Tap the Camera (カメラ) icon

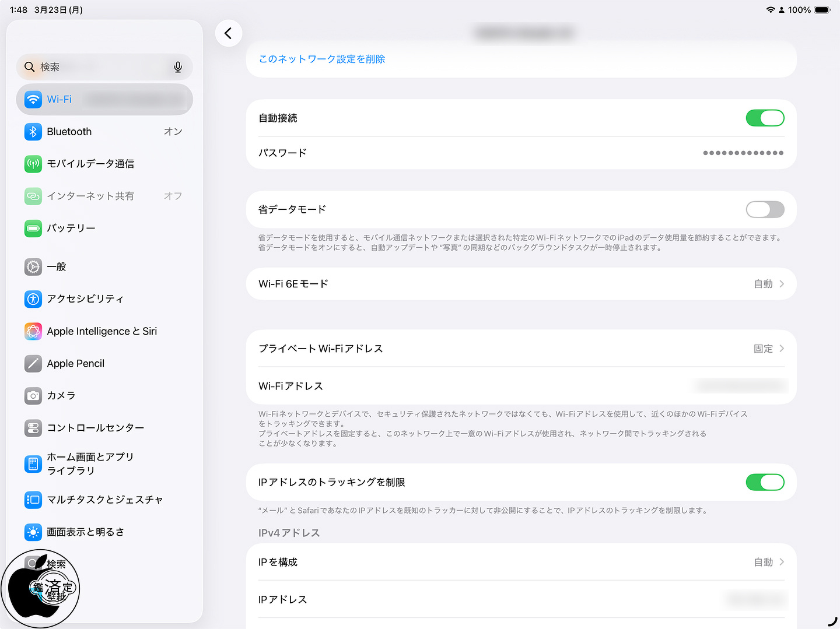coord(33,396)
